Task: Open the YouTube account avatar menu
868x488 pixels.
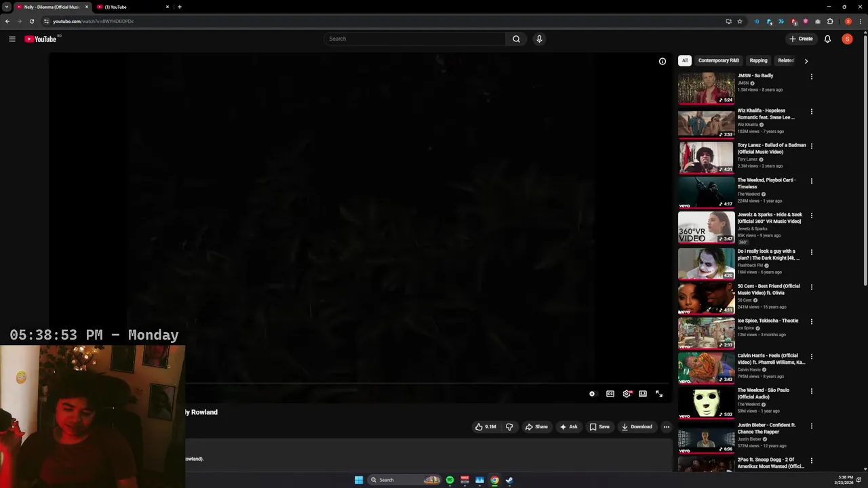Action: coord(847,39)
